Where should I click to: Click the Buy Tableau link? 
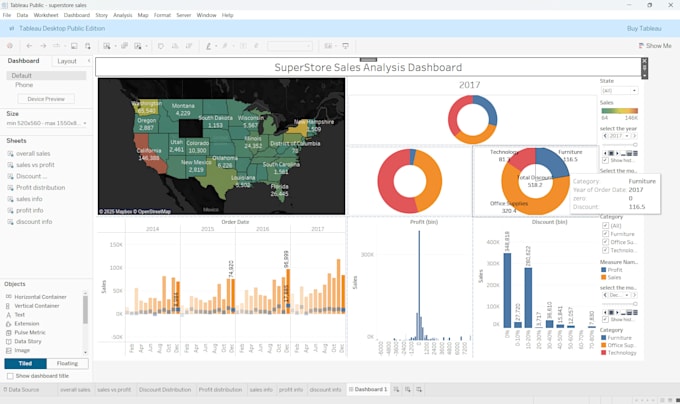click(x=644, y=29)
